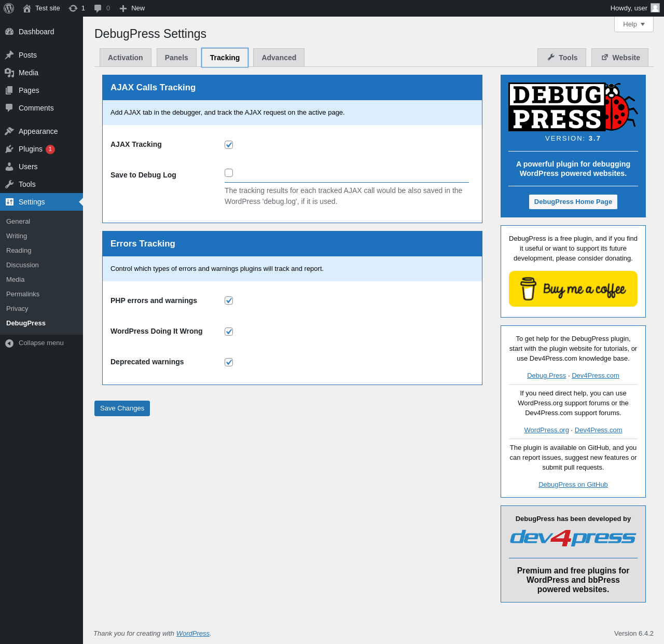Switch to the Activation tab
Screen dimensions: 664x644
click(126, 58)
